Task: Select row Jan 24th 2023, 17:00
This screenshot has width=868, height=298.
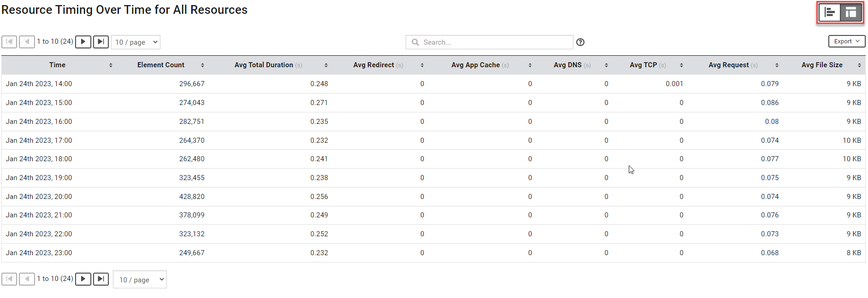Action: pos(433,140)
